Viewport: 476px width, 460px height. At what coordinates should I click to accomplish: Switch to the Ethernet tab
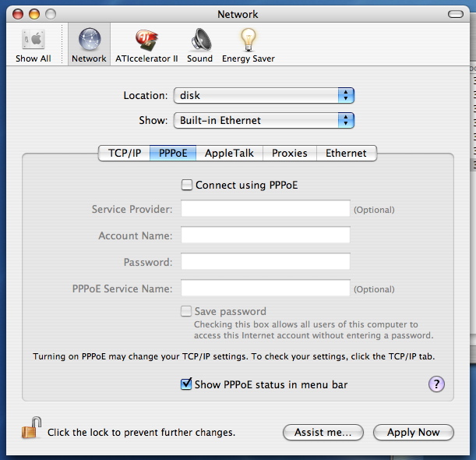click(347, 153)
